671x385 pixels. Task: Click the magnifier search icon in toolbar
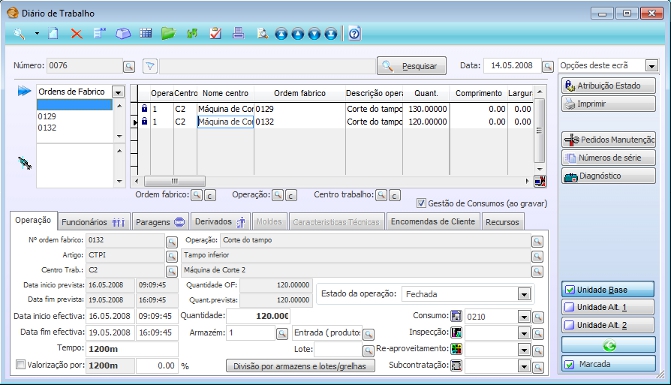(x=19, y=33)
